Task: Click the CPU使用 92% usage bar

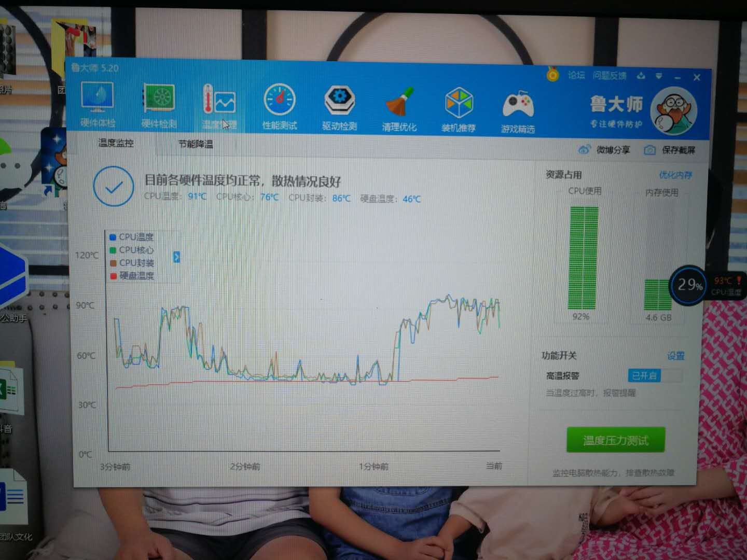Action: (584, 258)
